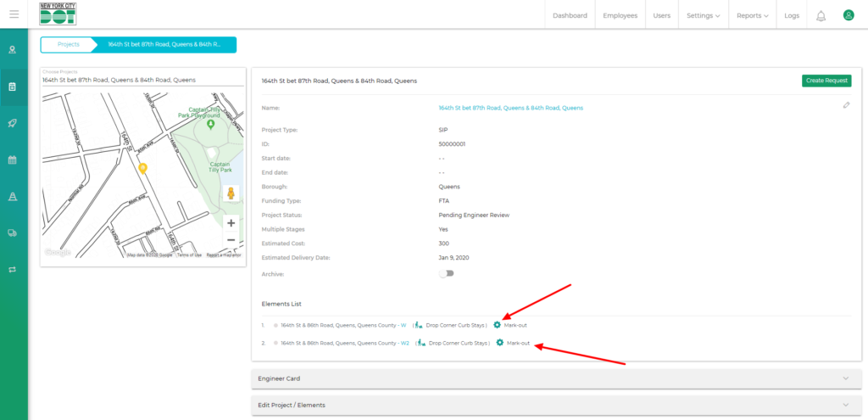The image size is (868, 420).
Task: Click the Create Request button
Action: pos(826,81)
